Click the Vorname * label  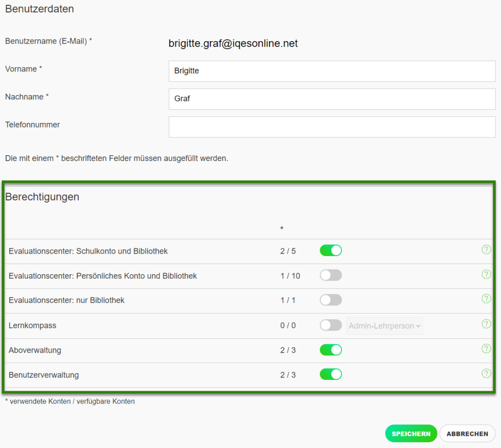23,69
